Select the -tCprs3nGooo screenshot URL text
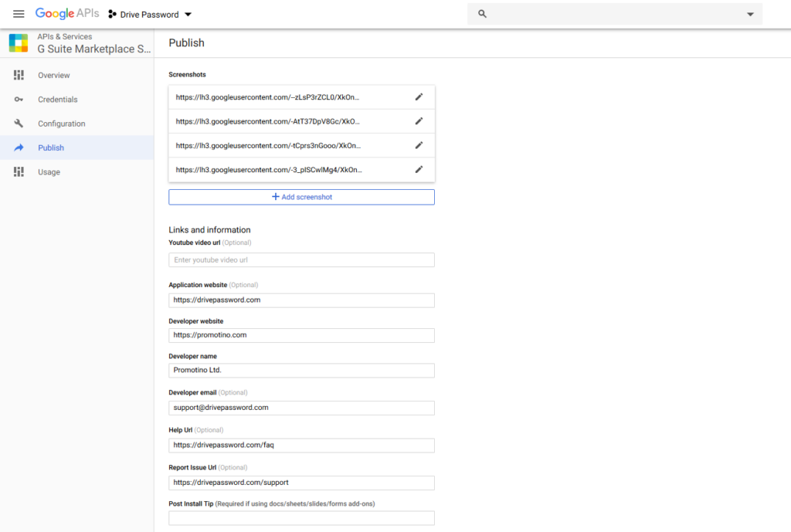The image size is (791, 532). (x=268, y=146)
